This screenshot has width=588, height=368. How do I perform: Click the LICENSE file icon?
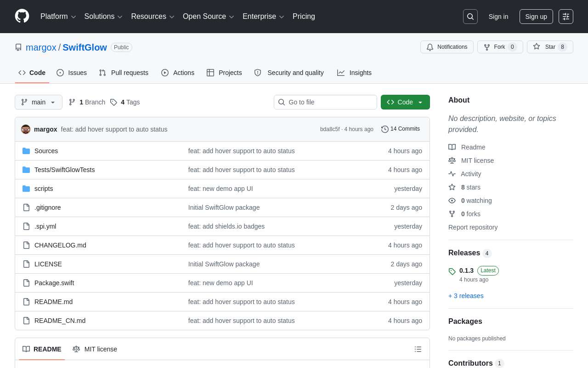click(x=26, y=264)
